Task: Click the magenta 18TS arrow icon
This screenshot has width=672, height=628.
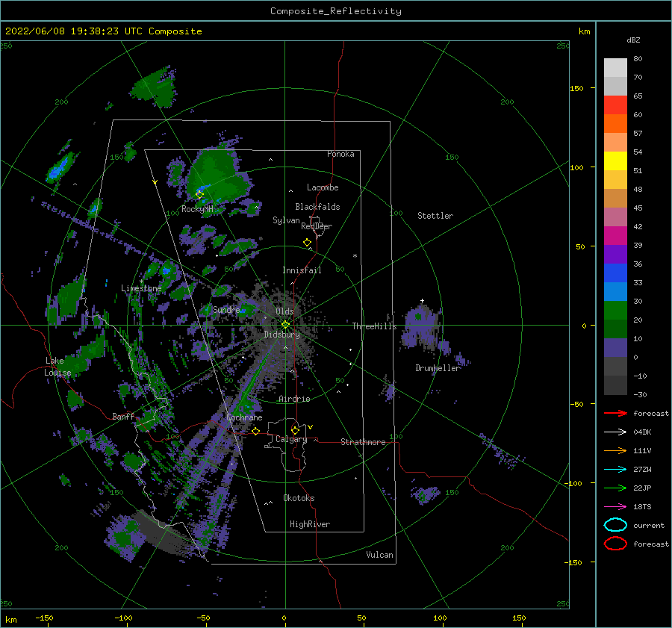Action: pyautogui.click(x=615, y=507)
